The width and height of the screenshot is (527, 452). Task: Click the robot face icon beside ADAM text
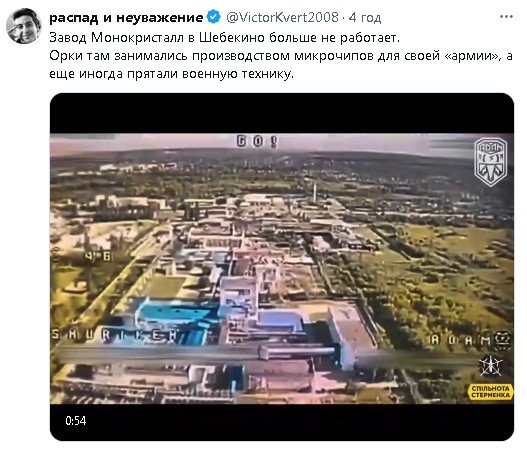503,339
